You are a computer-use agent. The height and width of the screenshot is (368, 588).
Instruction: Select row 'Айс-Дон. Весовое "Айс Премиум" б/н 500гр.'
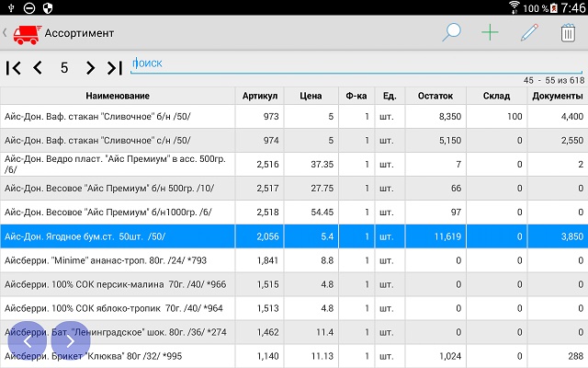point(294,188)
